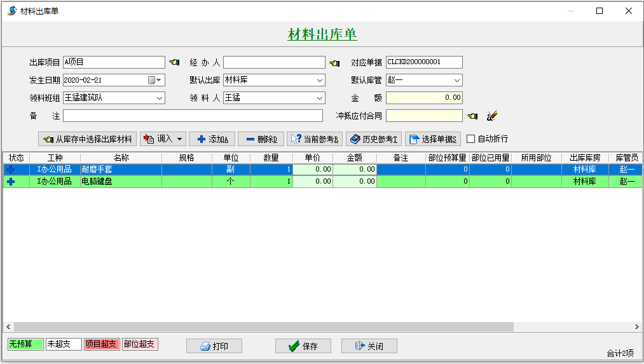This screenshot has width=644, height=364.
Task: Expand the 默认出库 warehouse dropdown
Action: [319, 80]
